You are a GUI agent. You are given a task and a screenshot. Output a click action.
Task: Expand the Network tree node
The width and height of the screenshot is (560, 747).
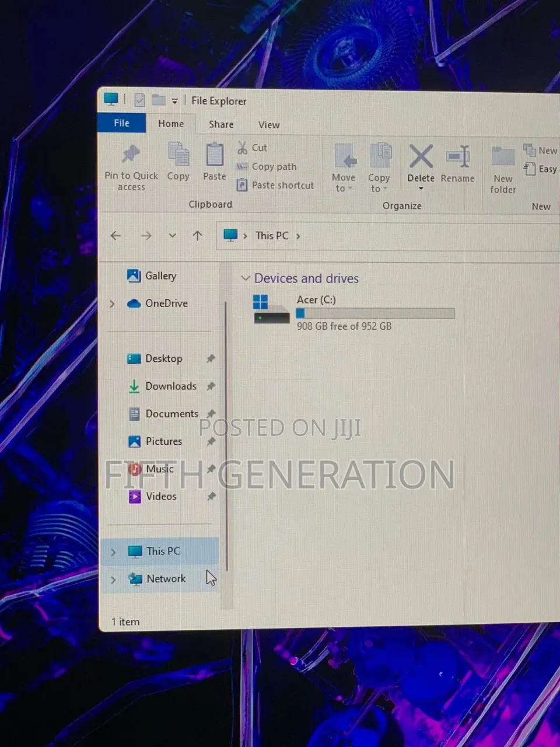pos(113,579)
